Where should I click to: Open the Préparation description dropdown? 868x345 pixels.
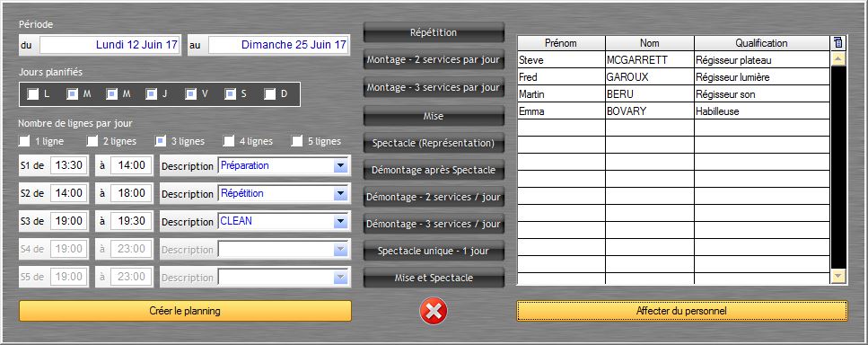click(340, 165)
